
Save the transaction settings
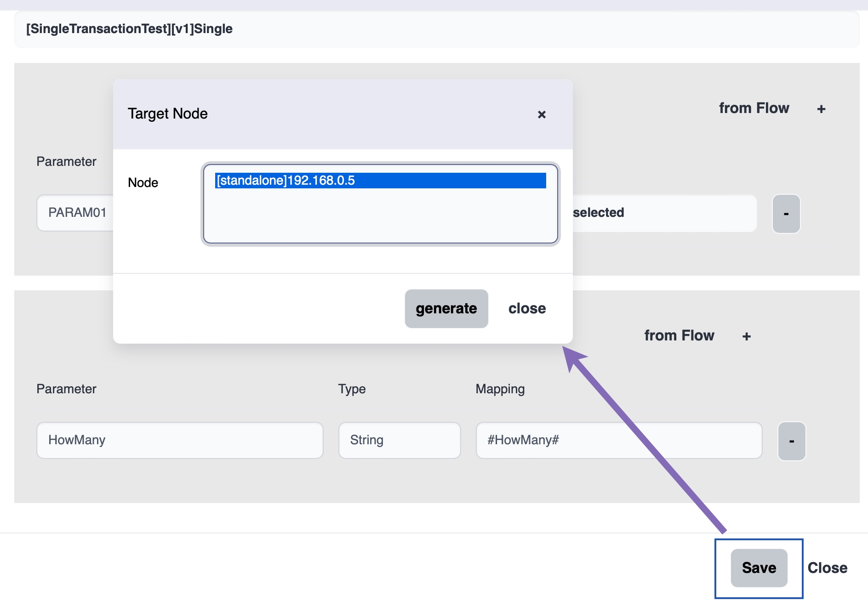coord(759,568)
